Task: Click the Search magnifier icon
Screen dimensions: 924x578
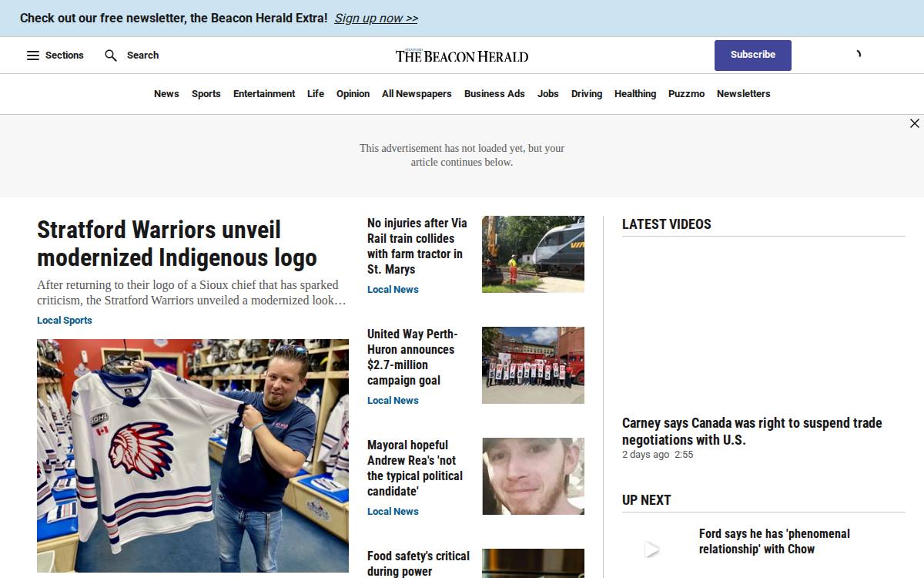Action: (111, 55)
